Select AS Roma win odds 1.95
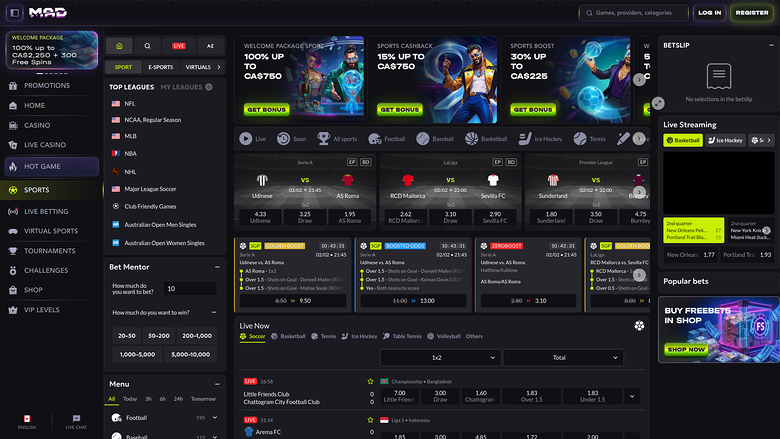 pos(350,217)
